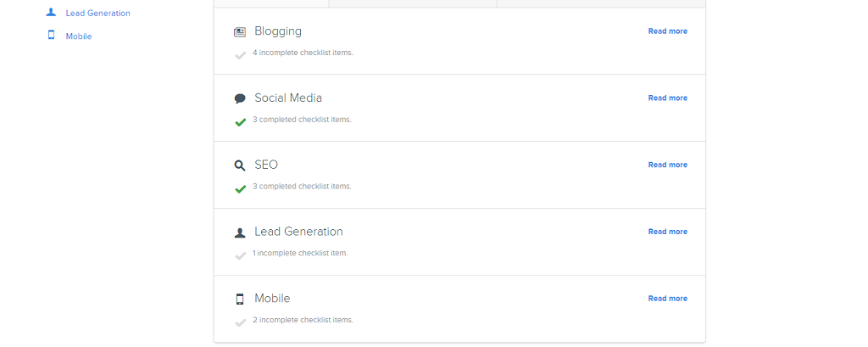The image size is (868, 347).
Task: Read more about Lead Generation
Action: pos(668,232)
